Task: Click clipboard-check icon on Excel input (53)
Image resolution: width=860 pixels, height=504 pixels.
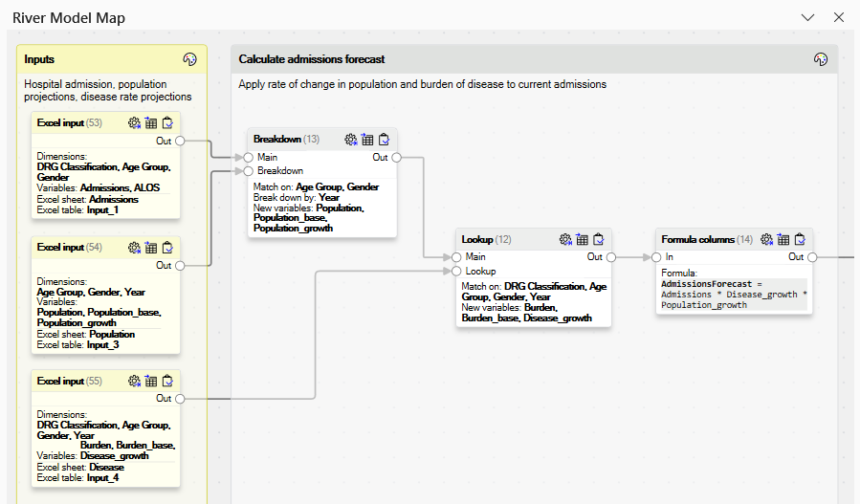Action: pyautogui.click(x=167, y=122)
